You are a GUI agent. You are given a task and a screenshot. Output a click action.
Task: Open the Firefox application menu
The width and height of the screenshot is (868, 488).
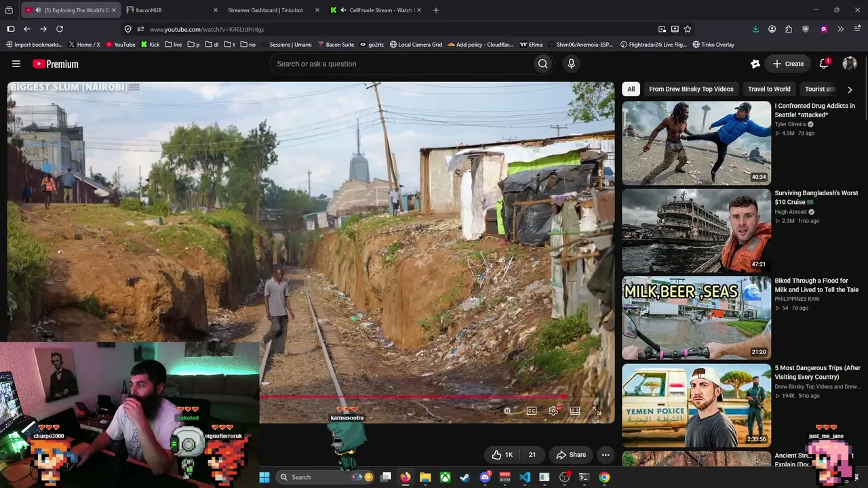[x=857, y=29]
